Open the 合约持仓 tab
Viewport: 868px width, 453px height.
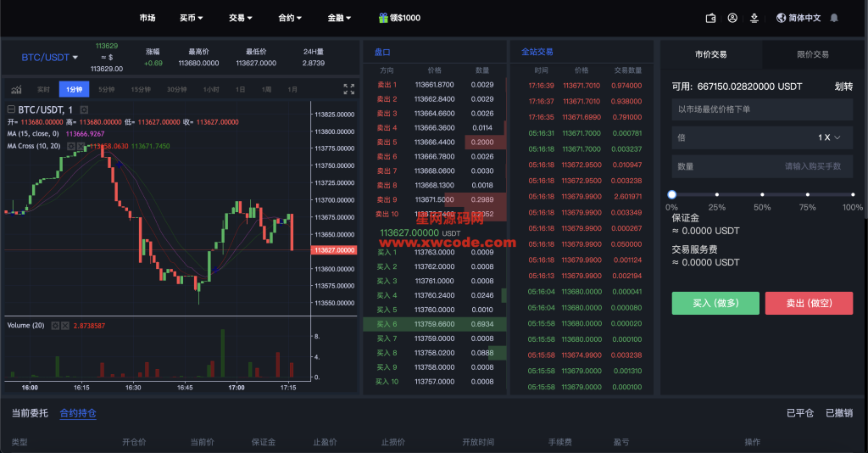78,413
